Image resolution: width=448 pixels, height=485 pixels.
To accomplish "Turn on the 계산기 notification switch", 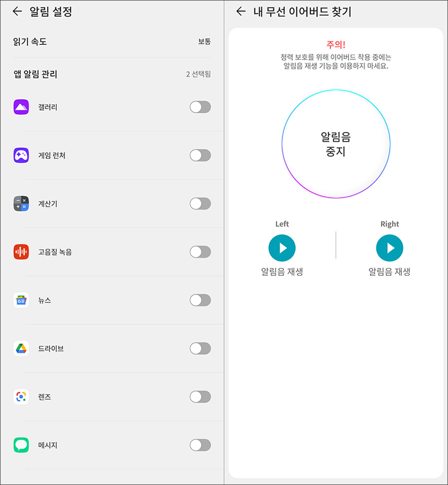I will pos(200,203).
